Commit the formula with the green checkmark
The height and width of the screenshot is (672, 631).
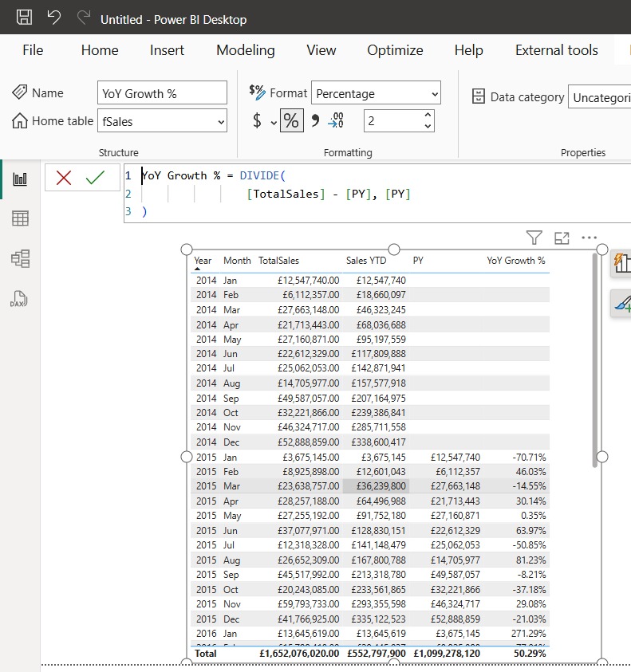pyautogui.click(x=95, y=178)
